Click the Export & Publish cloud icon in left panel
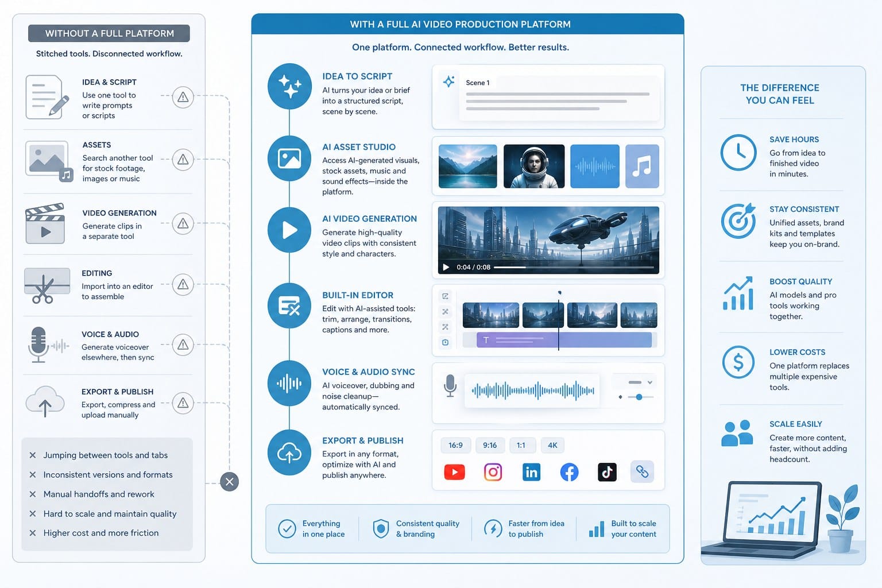The width and height of the screenshot is (882, 588). (45, 401)
